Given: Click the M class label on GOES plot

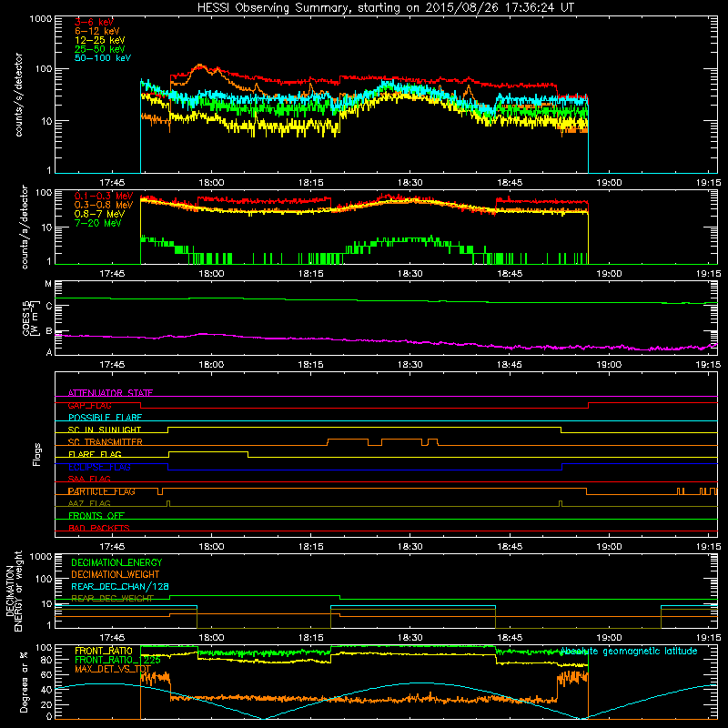Looking at the screenshot, I should [48, 284].
